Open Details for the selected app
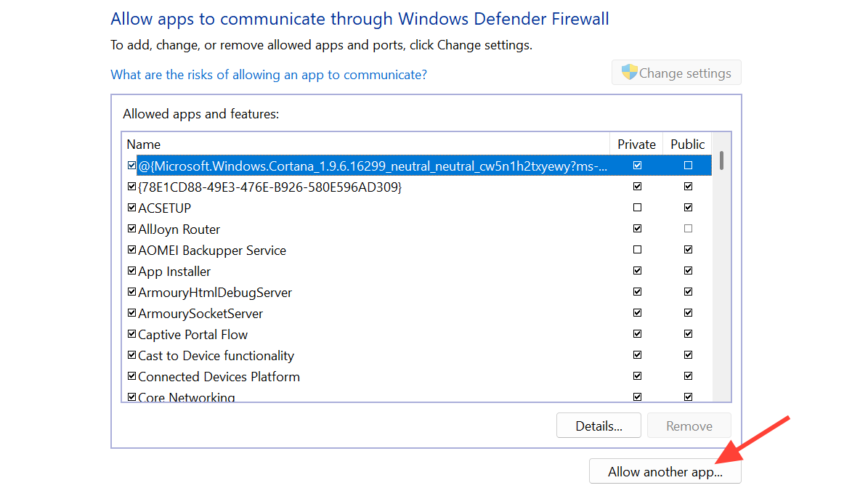868x488 pixels. (599, 426)
